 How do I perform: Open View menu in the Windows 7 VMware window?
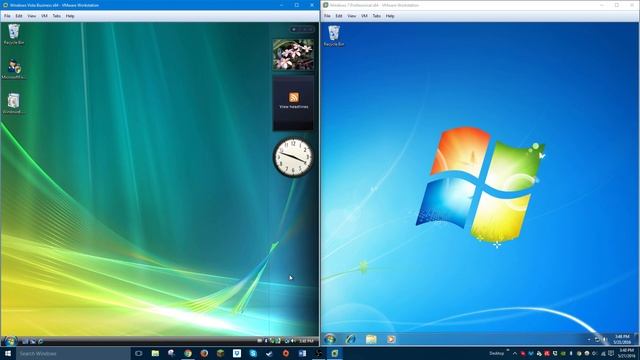[351, 16]
